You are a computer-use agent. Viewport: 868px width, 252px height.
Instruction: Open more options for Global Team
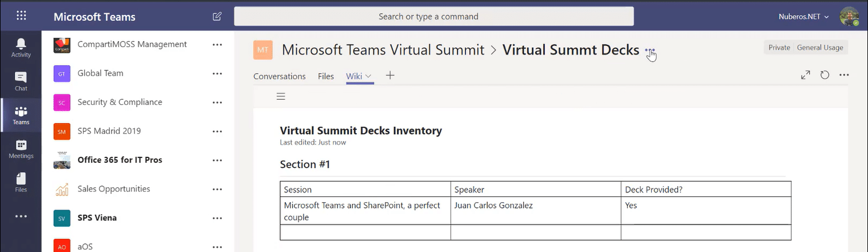pyautogui.click(x=217, y=73)
